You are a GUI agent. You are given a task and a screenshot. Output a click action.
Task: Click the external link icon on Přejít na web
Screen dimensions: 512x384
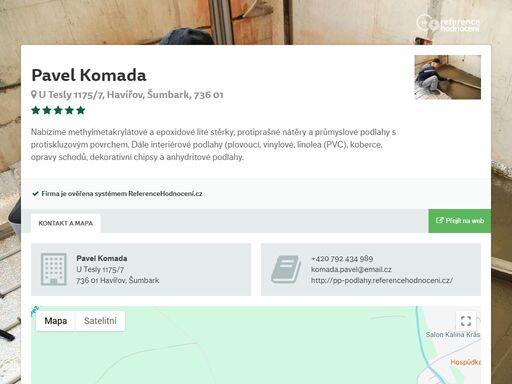pos(440,220)
